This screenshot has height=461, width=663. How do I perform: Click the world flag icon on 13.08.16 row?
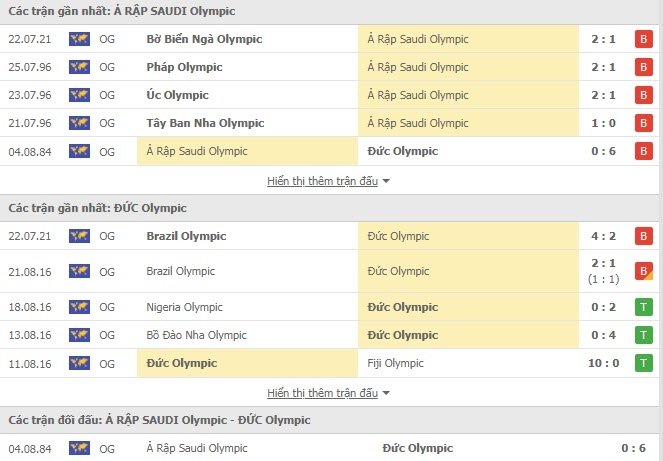point(79,335)
